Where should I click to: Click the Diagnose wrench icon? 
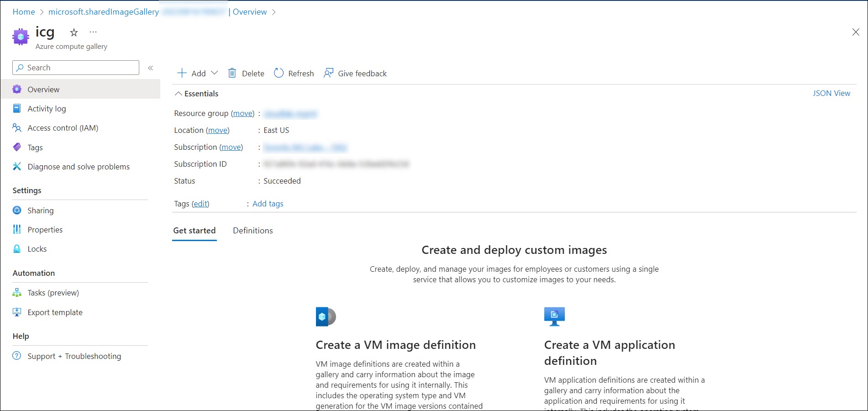(17, 166)
